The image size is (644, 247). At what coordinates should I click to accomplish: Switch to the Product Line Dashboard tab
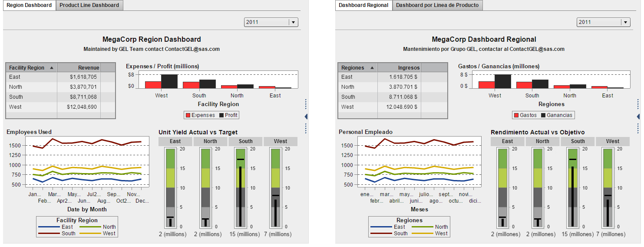coord(89,5)
